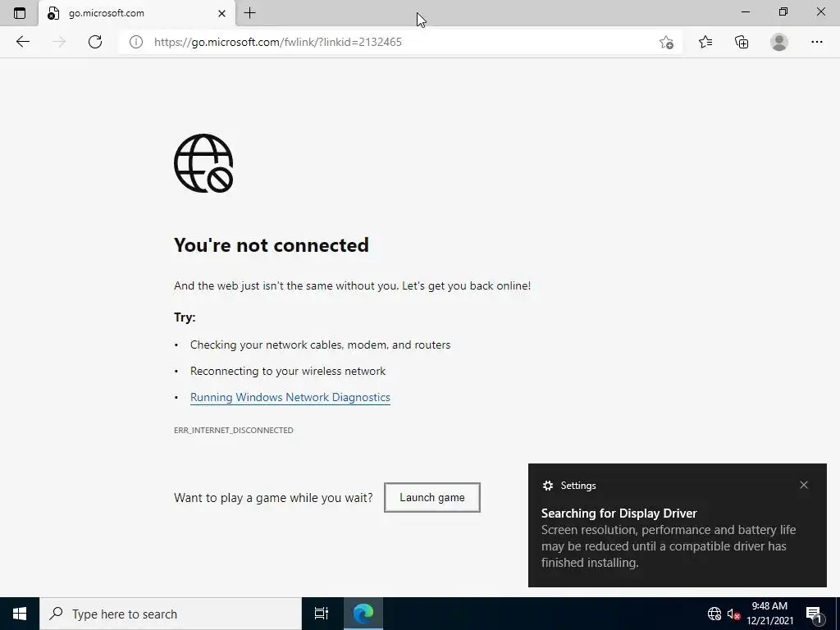Restore down the Edge window
The image size is (840, 630).
[x=783, y=11]
